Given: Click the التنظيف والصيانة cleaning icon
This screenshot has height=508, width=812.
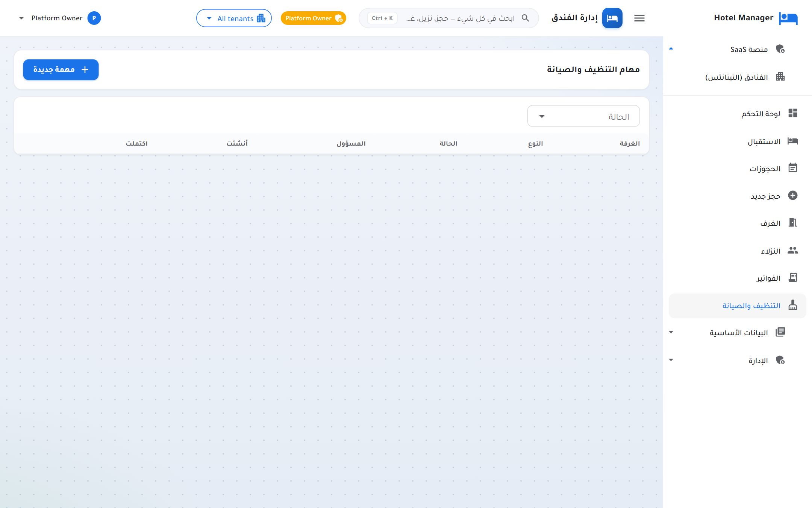Looking at the screenshot, I should [792, 305].
